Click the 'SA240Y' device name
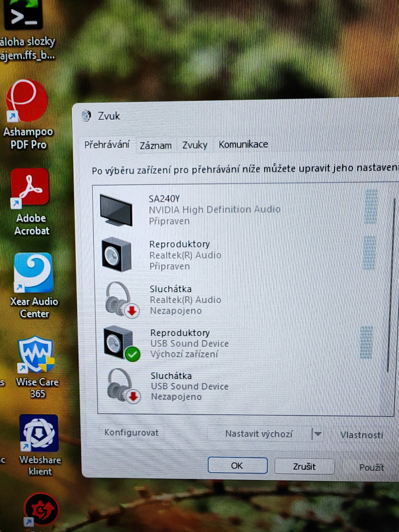This screenshot has width=399, height=532. (x=164, y=199)
